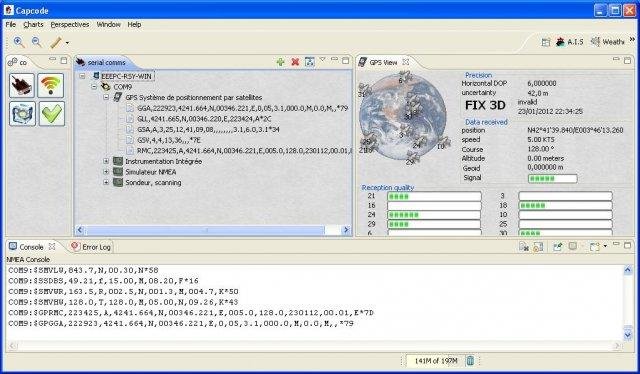640x374 pixels.
Task: Close the GPS View tab
Action: click(x=405, y=62)
